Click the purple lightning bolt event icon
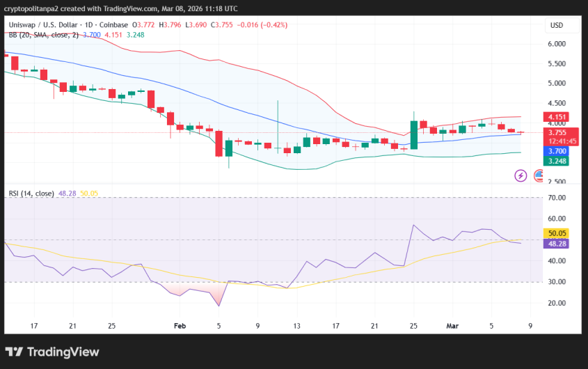Image resolution: width=588 pixels, height=369 pixels. [521, 175]
